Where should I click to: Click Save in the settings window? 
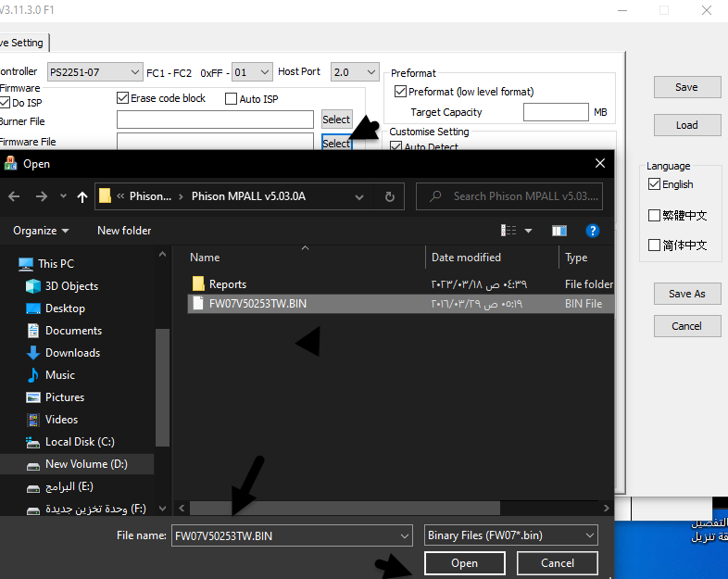(x=687, y=87)
